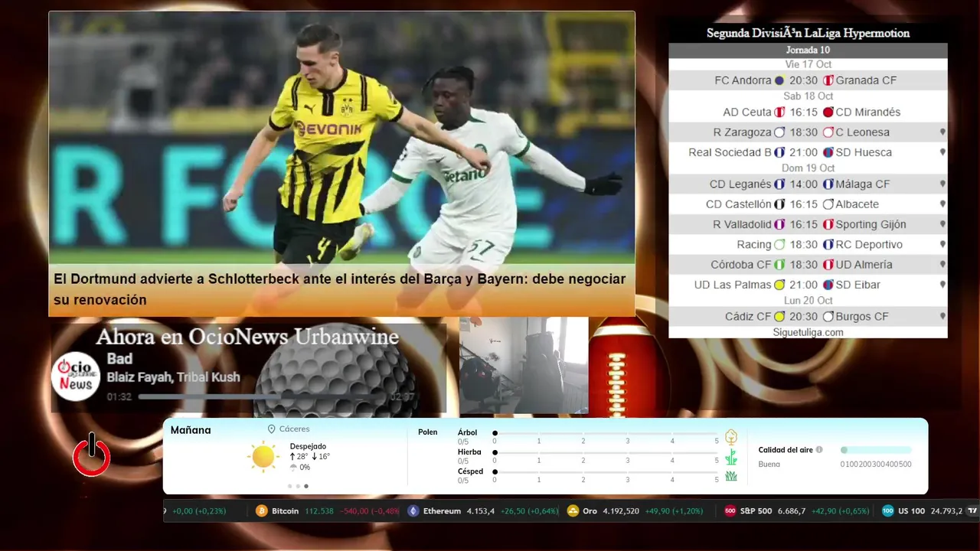Image resolution: width=980 pixels, height=551 pixels.
Task: Click the song playback progress bar
Action: tap(261, 397)
